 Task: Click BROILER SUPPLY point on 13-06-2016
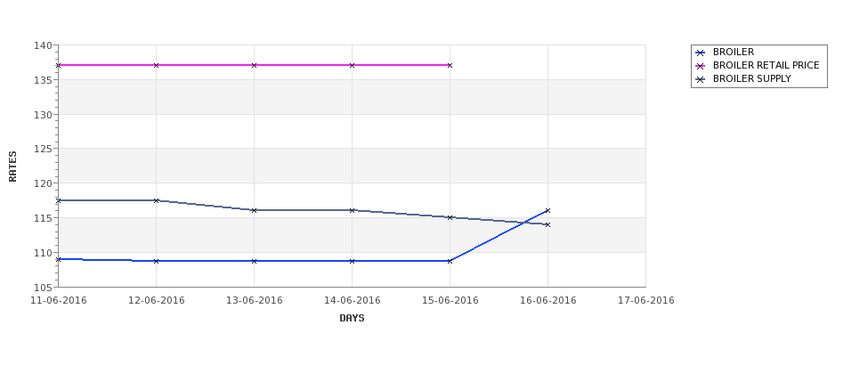[254, 210]
